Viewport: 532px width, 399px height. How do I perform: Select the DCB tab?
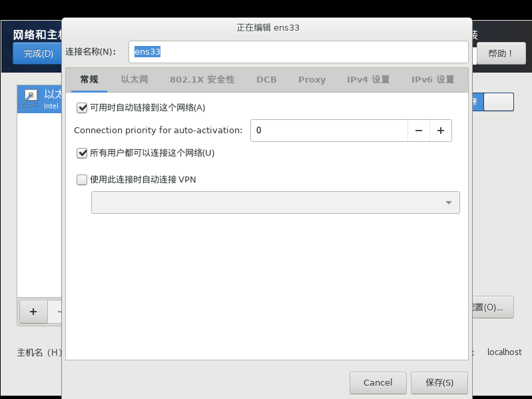(x=266, y=80)
